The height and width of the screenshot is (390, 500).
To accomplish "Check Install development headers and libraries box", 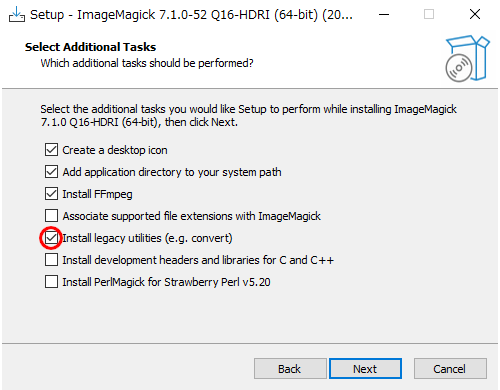I will (x=51, y=260).
